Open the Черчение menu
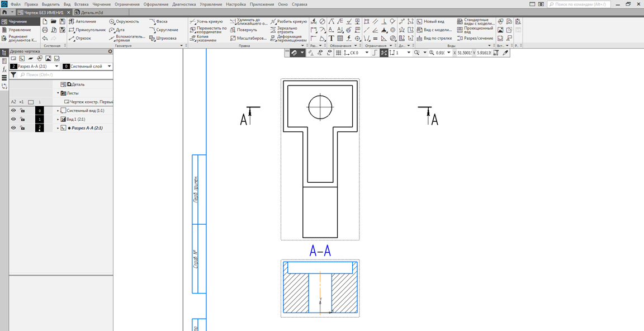 [x=101, y=4]
